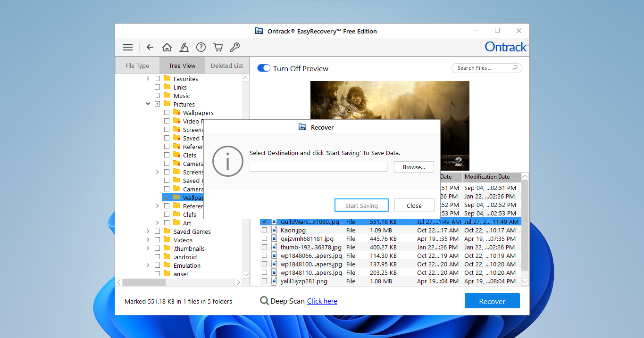Open the Deleted List tab

[x=227, y=66]
